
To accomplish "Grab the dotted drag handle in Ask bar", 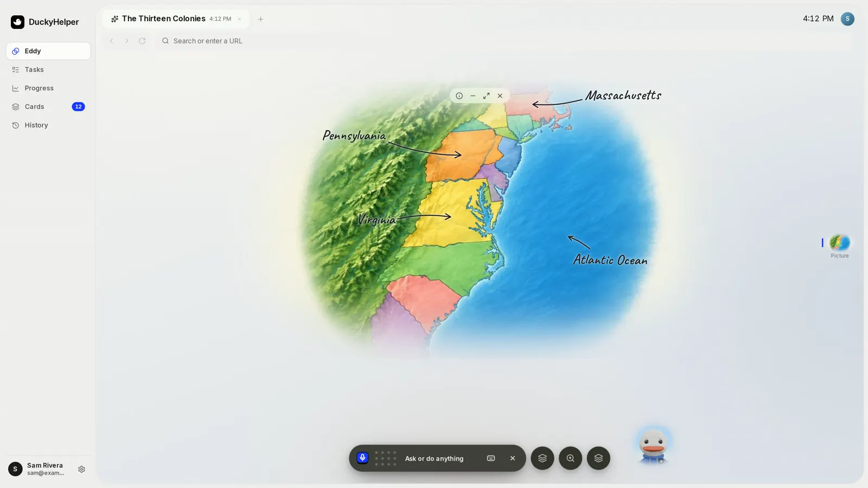I will 386,458.
